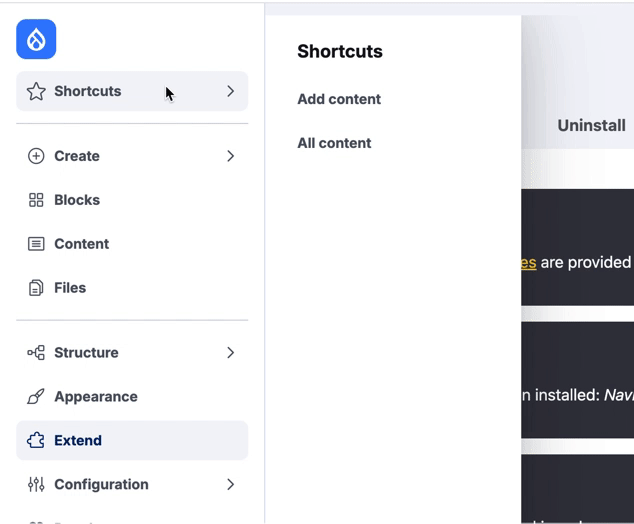Expand the Create submenu arrow

(230, 156)
